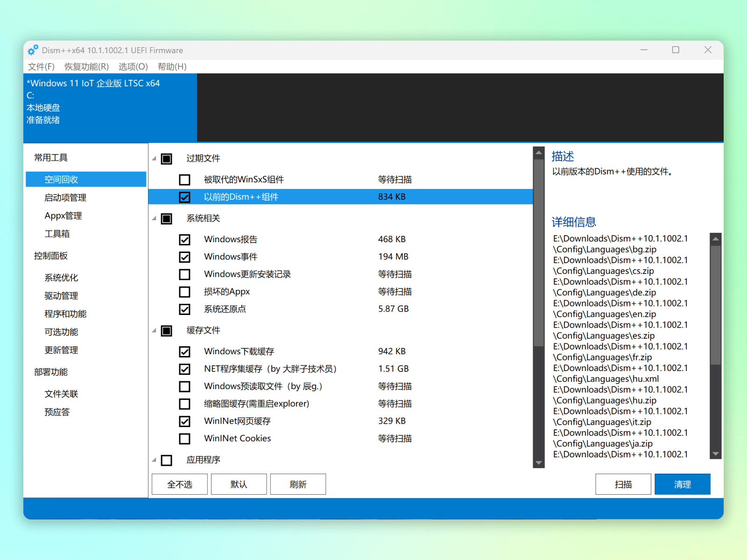Click the cleanup list scrollbar up arrow
Viewport: 747px width, 560px height.
click(x=539, y=153)
